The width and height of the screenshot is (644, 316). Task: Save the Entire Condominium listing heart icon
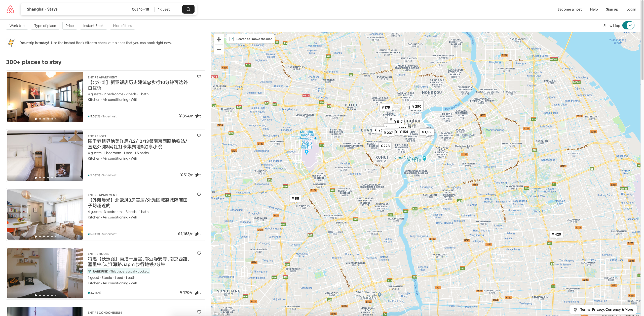coord(199,312)
